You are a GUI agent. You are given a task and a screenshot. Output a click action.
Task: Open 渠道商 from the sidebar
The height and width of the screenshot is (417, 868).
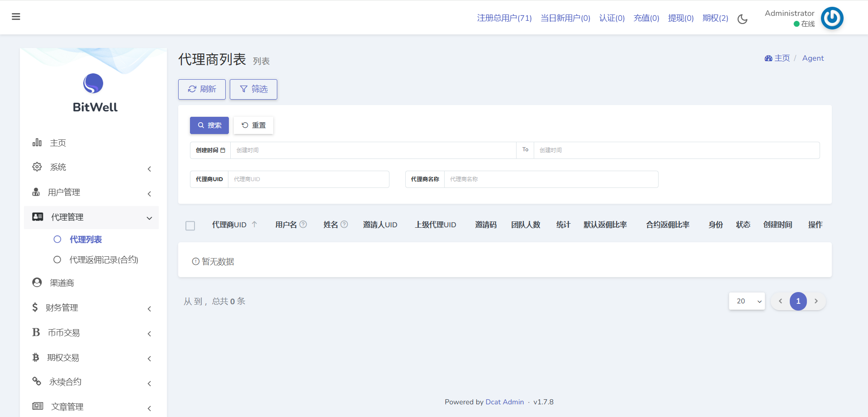pyautogui.click(x=62, y=283)
